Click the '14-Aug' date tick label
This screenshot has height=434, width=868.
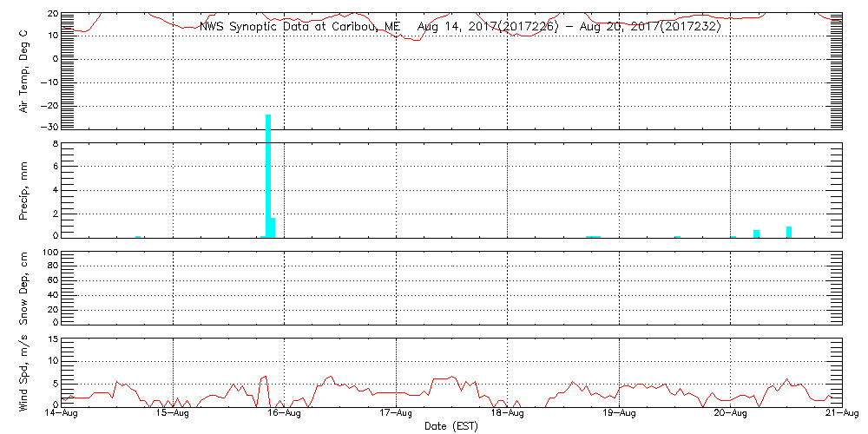click(62, 414)
